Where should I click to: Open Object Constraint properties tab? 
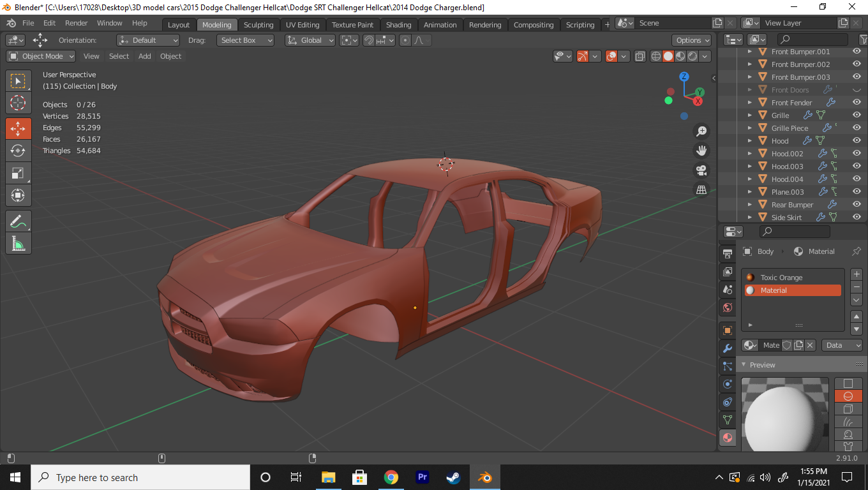tap(727, 402)
